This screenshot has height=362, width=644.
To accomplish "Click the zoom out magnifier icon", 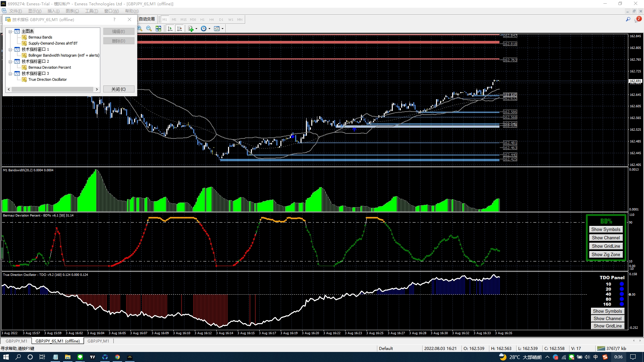I will pos(149,29).
